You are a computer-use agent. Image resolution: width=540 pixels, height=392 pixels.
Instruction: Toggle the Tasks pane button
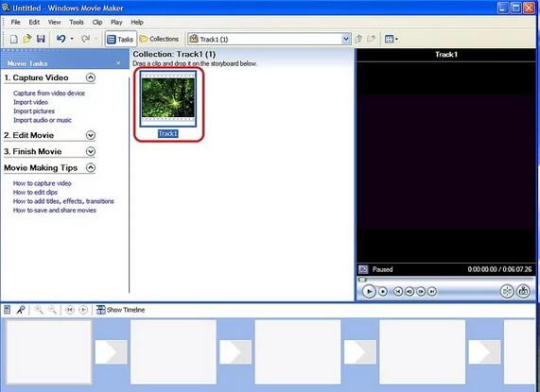[x=120, y=40]
